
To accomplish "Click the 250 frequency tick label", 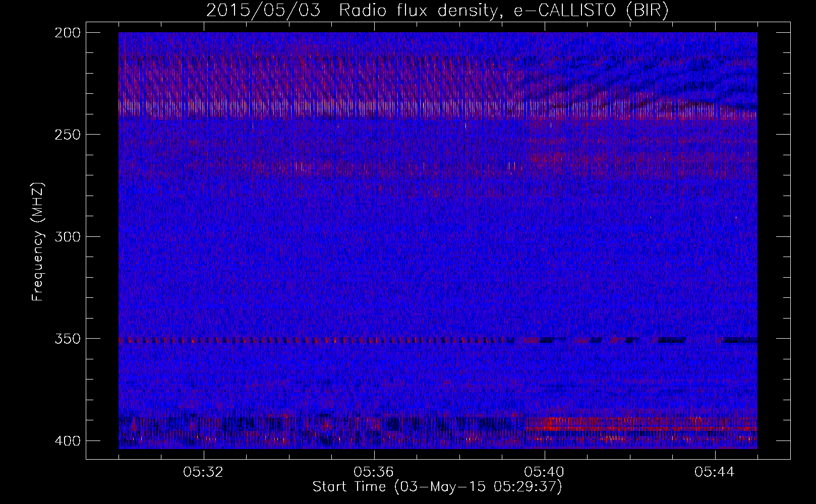I will point(67,134).
